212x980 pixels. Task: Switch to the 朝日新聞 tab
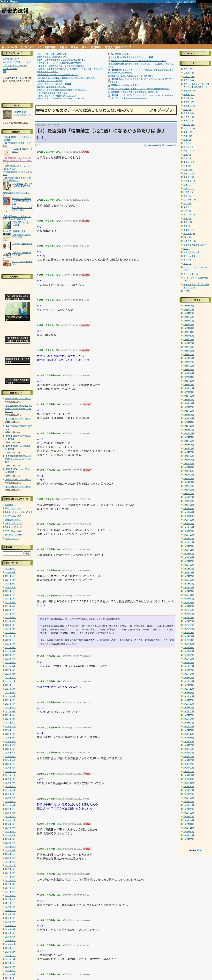51,48
